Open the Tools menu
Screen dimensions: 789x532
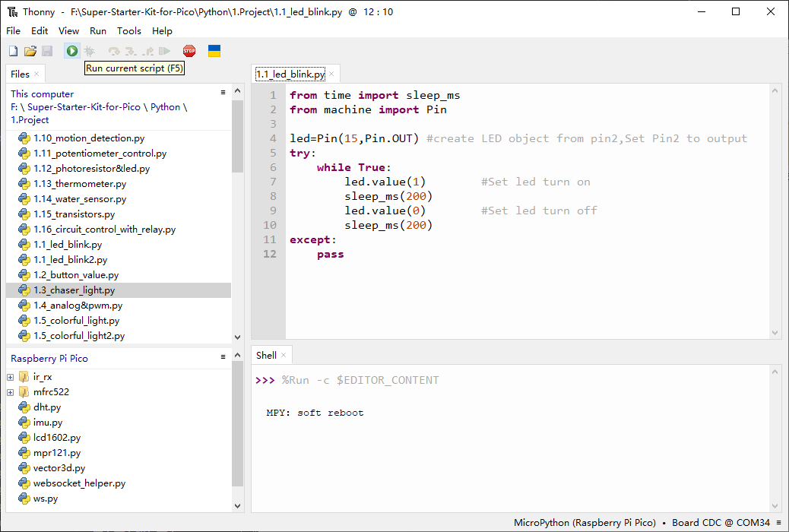tap(128, 30)
